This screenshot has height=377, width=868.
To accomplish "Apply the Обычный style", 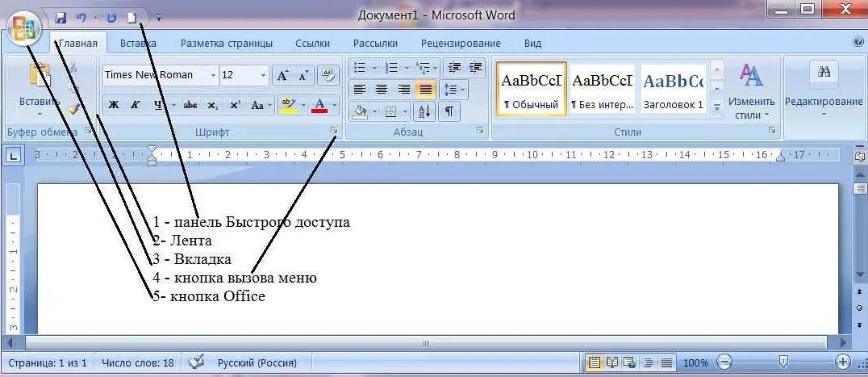I will tap(532, 89).
